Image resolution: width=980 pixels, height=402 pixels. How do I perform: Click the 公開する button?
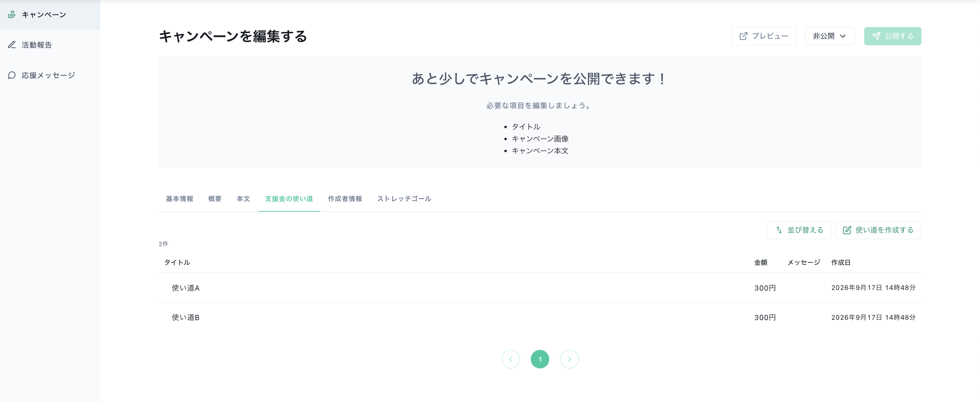[x=892, y=36]
